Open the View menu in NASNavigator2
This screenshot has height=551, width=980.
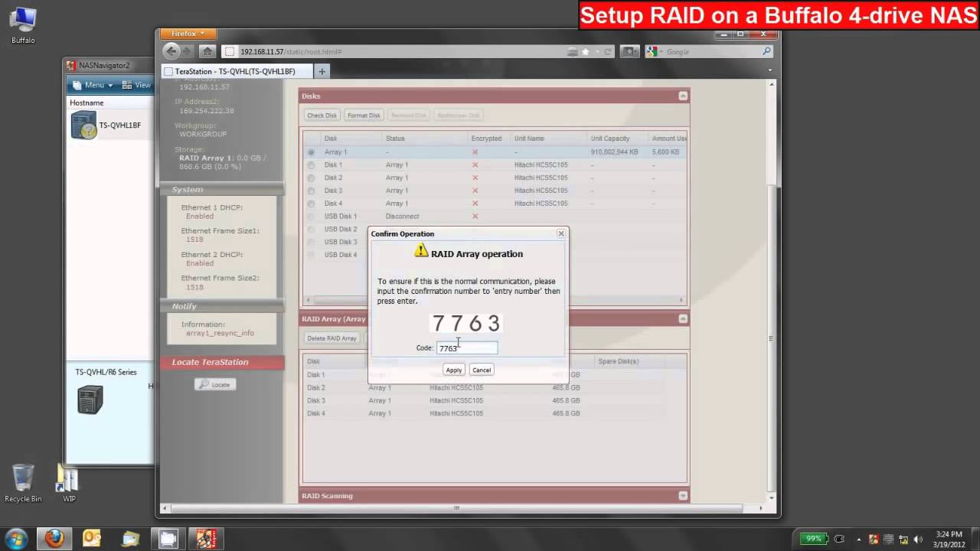136,85
